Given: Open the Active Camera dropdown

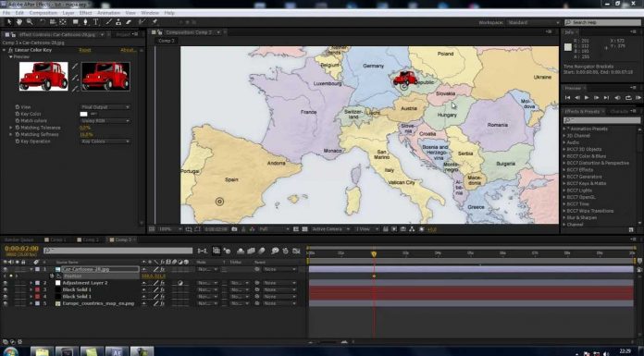Looking at the screenshot, I should [330, 229].
